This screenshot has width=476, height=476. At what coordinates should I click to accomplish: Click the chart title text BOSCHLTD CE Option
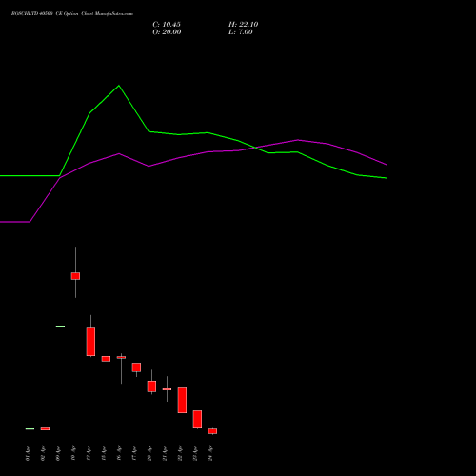(72, 14)
